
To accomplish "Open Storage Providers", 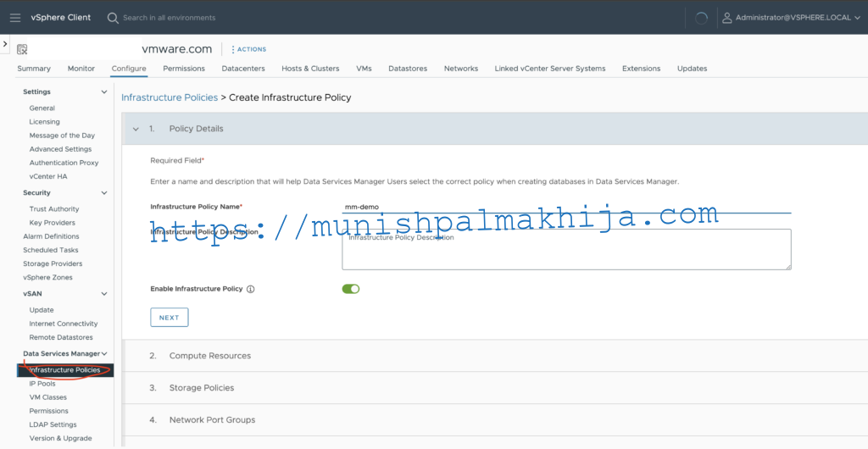I will click(53, 263).
